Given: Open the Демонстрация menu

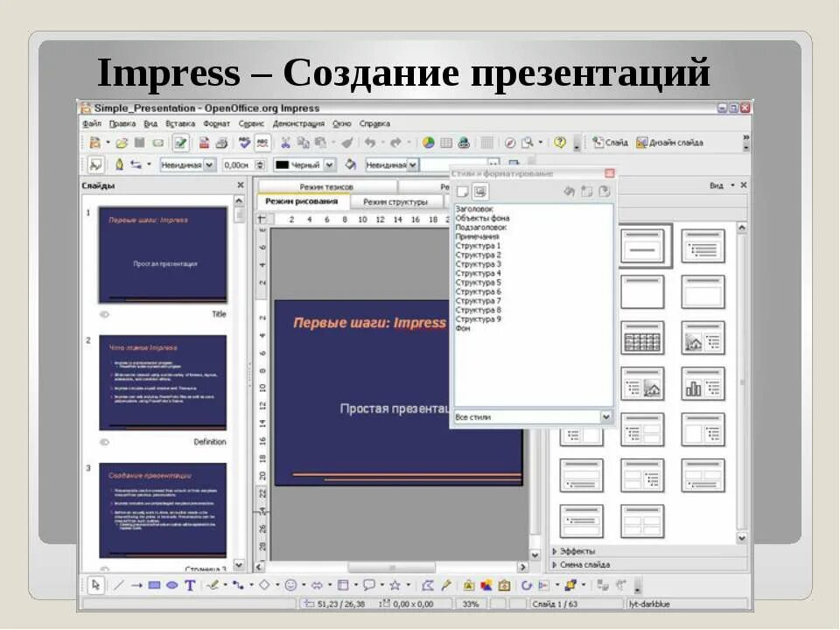Looking at the screenshot, I should click(x=298, y=123).
